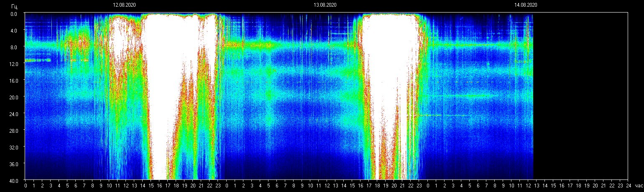Click the Гц frequency unit label
Screen dimensions: 644x192
pos(15,6)
